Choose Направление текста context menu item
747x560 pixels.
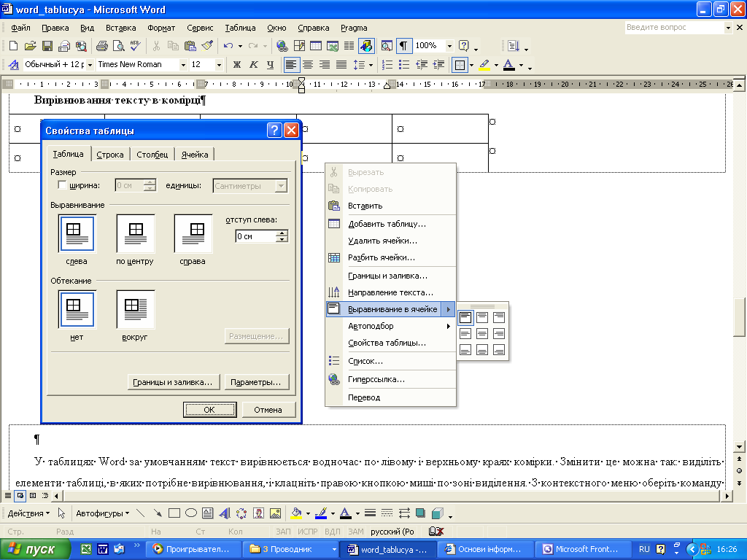click(391, 292)
